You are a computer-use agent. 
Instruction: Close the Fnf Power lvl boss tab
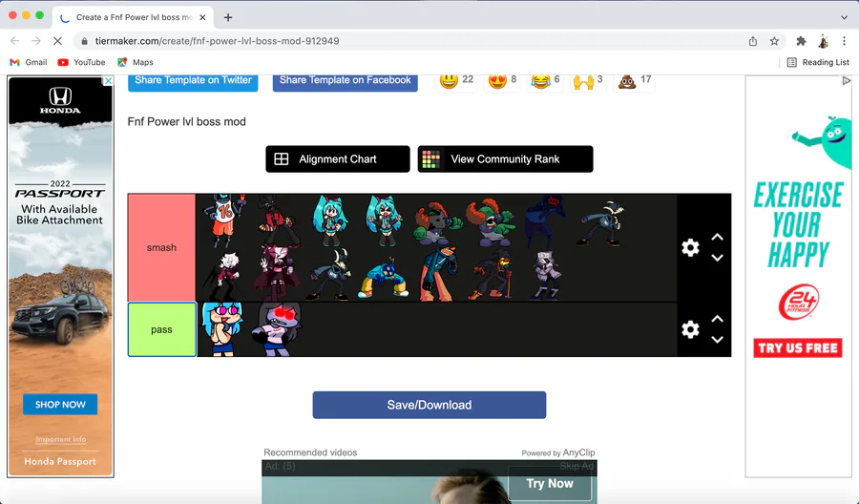point(202,17)
